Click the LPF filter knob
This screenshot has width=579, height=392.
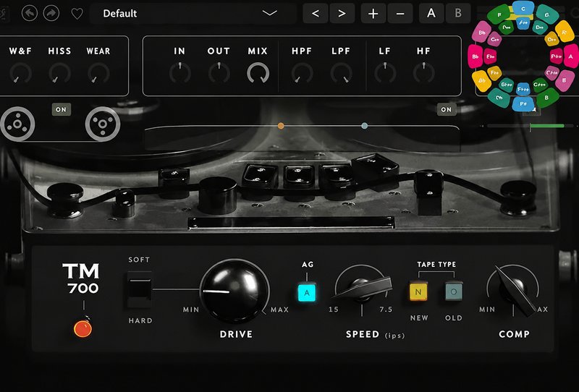pos(341,73)
